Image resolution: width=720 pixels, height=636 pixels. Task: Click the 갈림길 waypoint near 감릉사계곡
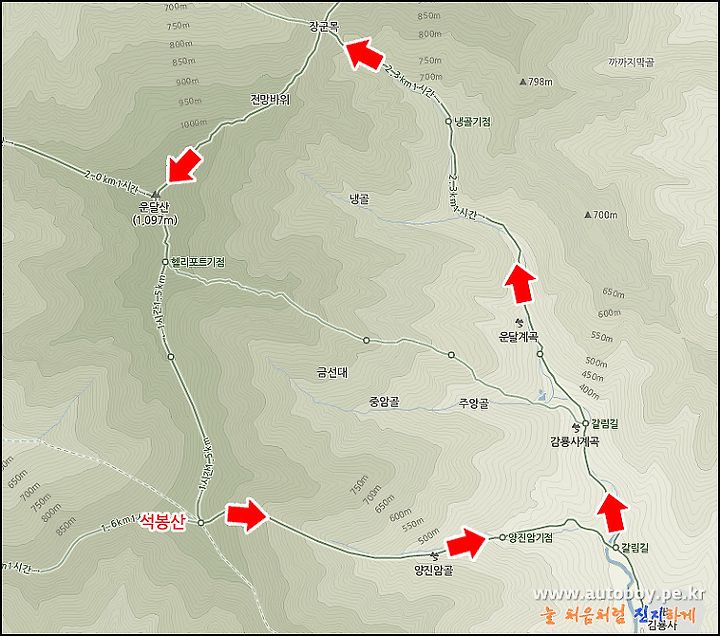[x=585, y=423]
